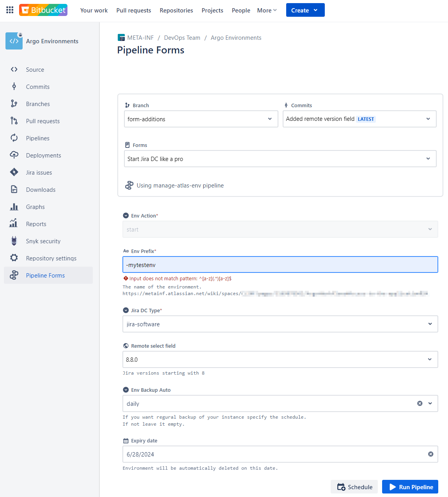Clear the Expiry date value
448x497 pixels.
[x=431, y=454]
